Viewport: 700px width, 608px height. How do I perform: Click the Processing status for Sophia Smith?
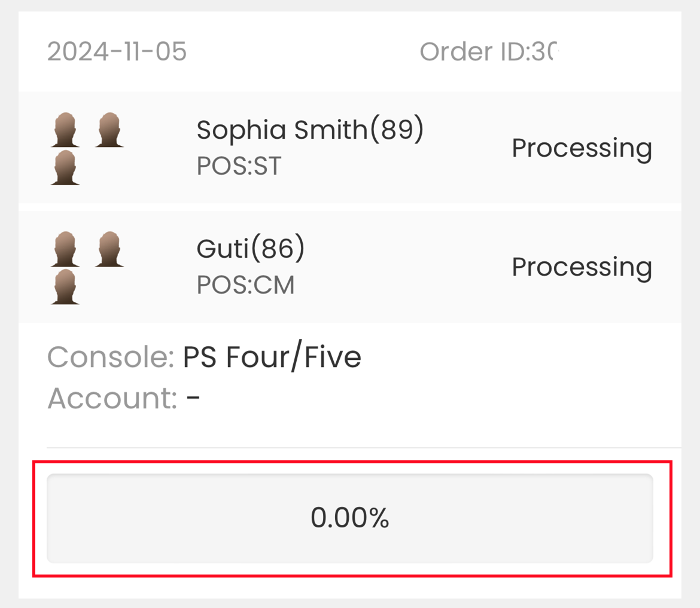[x=582, y=148]
